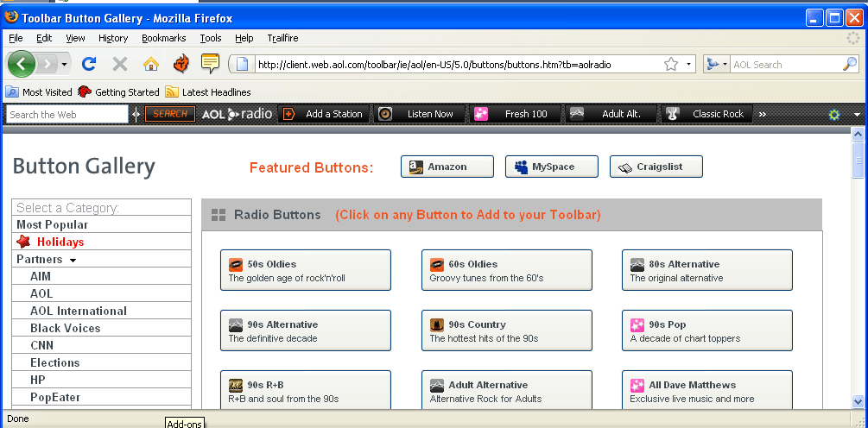This screenshot has height=428, width=868.
Task: Click the Listen Now toolbar button
Action: (419, 114)
